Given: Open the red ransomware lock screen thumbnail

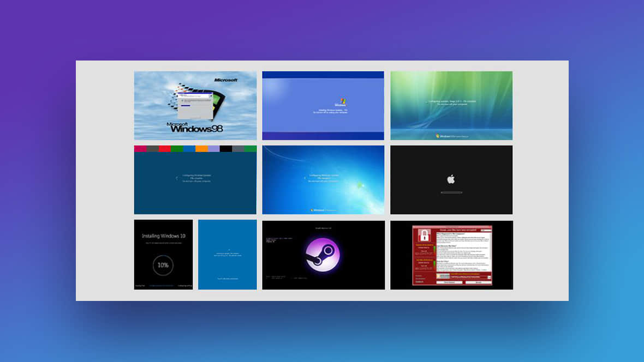Looking at the screenshot, I should click(x=451, y=255).
